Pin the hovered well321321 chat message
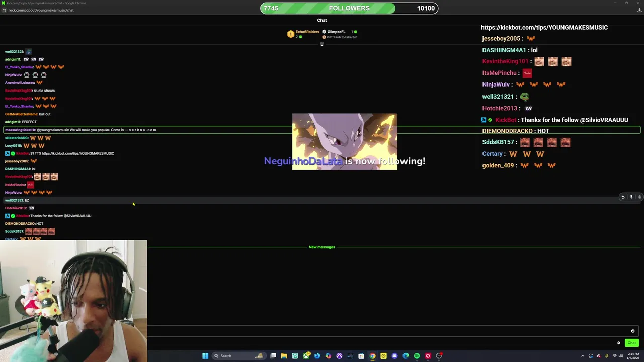 pyautogui.click(x=631, y=197)
